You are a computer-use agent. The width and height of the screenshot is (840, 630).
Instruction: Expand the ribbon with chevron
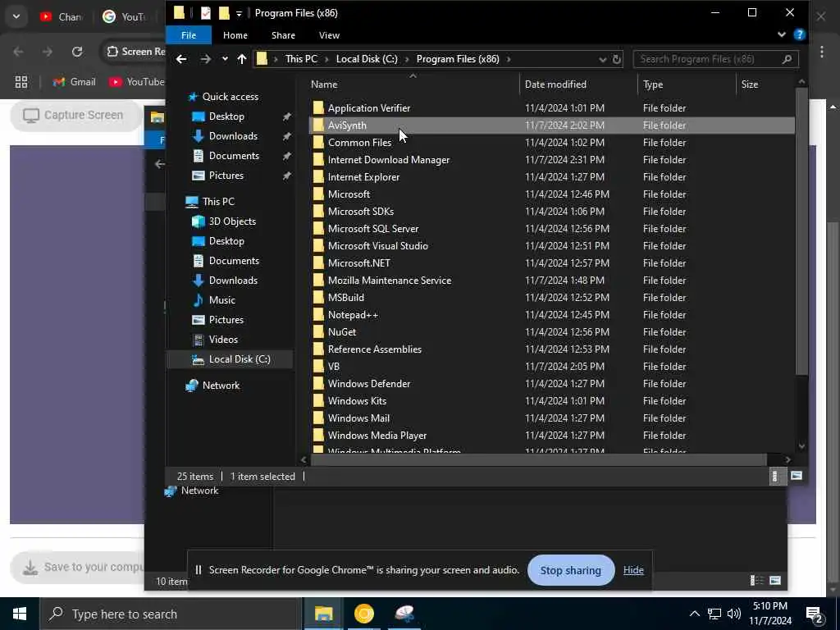782,34
